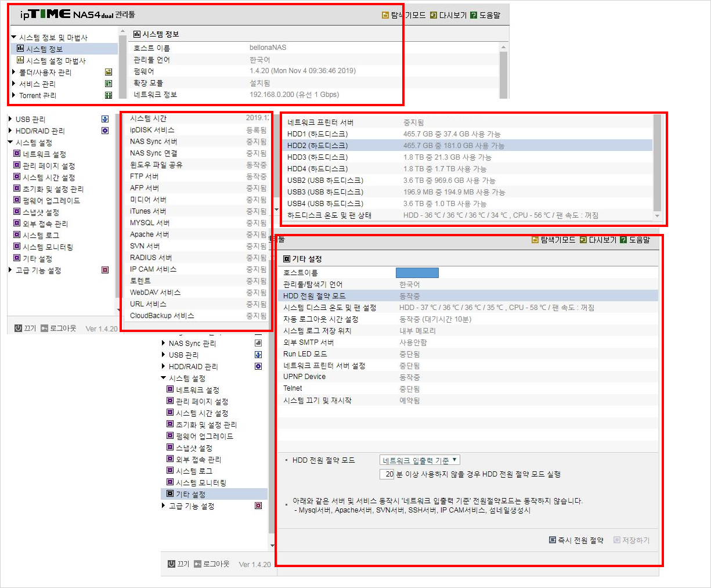Select the highlighted HDD 전원 절약 모드 동작중 row
Screen dimensions: 711x588
(468, 296)
